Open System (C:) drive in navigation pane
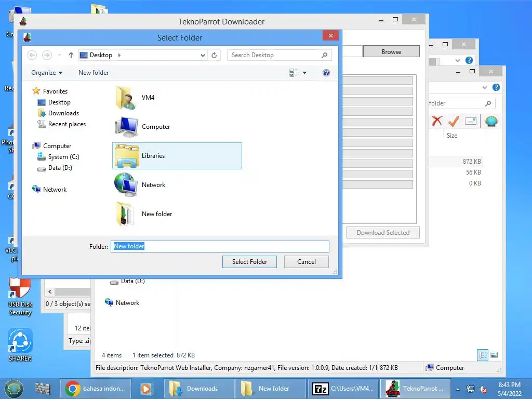 point(58,157)
